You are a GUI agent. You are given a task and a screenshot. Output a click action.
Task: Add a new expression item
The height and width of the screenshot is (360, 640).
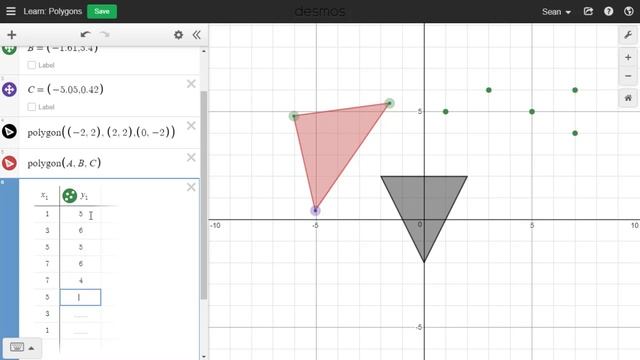(x=11, y=35)
